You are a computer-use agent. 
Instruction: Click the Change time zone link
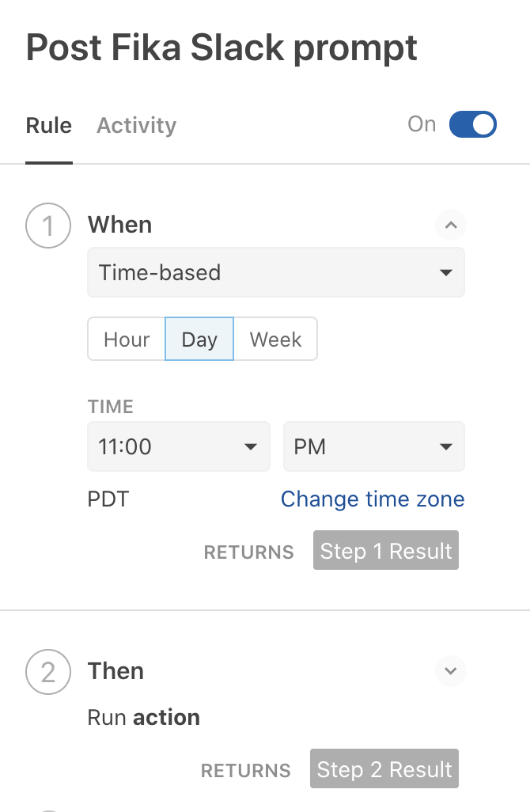373,499
